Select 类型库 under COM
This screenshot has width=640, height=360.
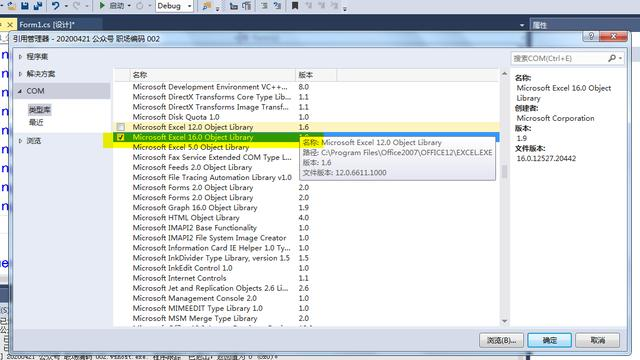pyautogui.click(x=40, y=110)
